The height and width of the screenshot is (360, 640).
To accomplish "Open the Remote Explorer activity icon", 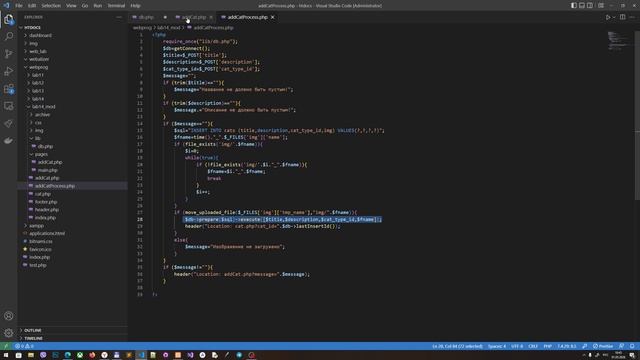I will tap(9, 106).
